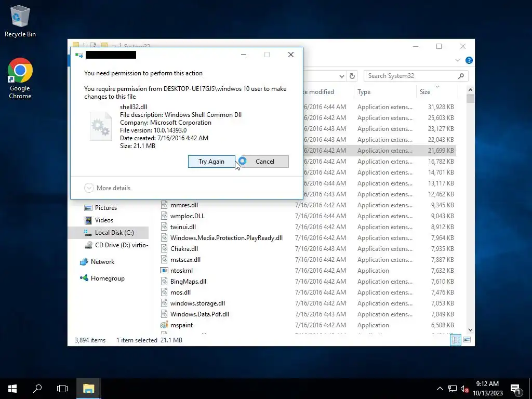
Task: Select Network in navigation pane
Action: point(102,262)
